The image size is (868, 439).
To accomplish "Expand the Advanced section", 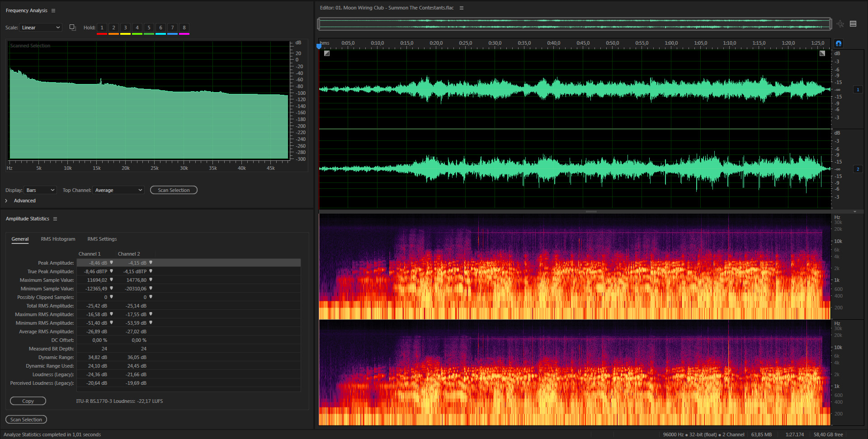I will 6,201.
